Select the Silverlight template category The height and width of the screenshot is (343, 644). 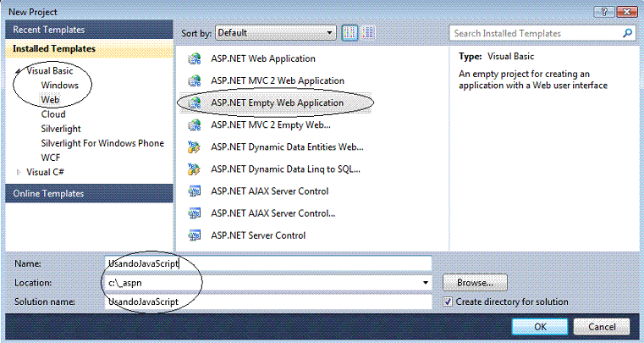pos(61,129)
